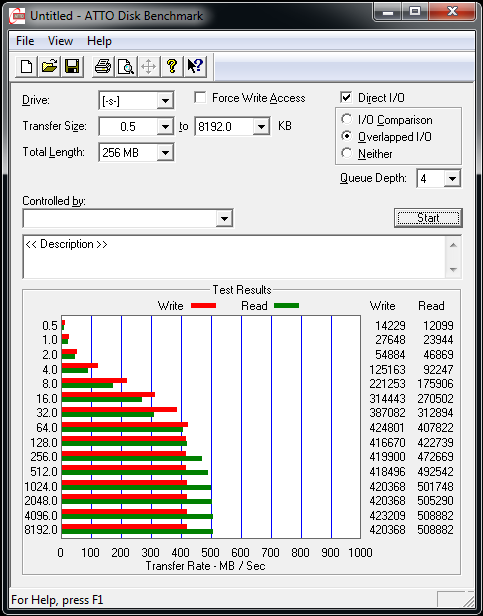Open the File menu
This screenshot has width=483, height=616.
click(25, 41)
